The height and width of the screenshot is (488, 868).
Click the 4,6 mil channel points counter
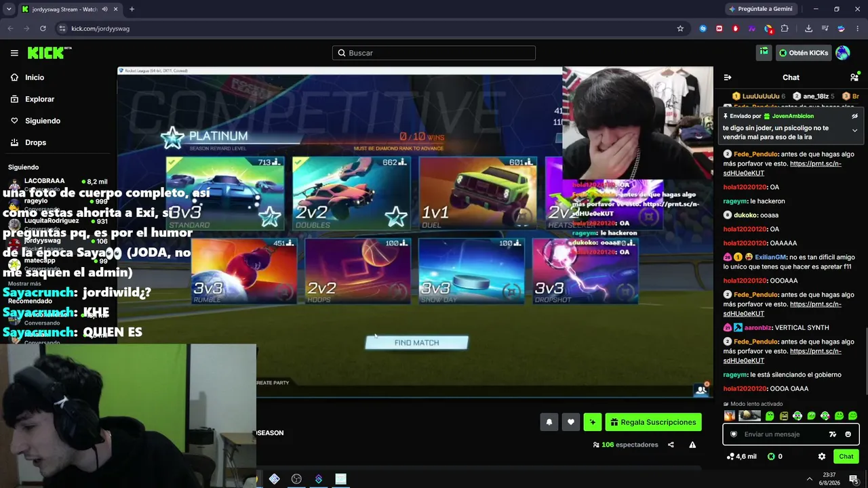click(x=741, y=456)
